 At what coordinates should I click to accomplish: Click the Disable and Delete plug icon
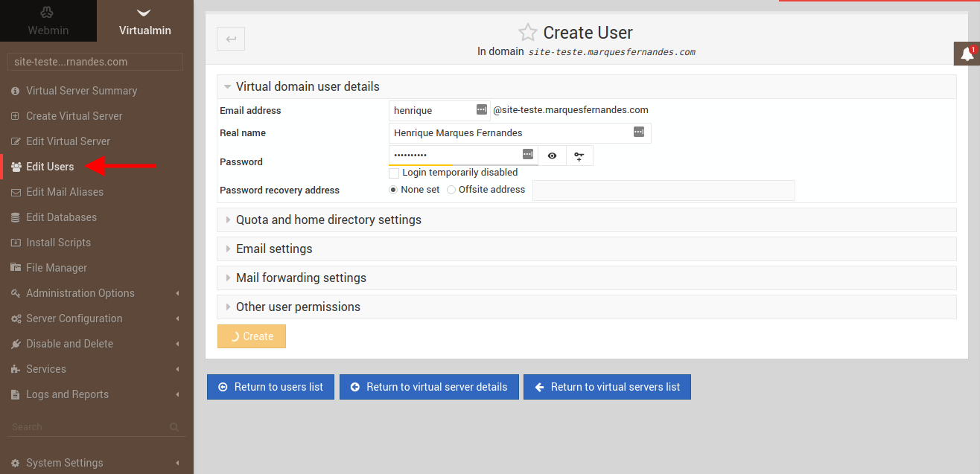click(16, 344)
